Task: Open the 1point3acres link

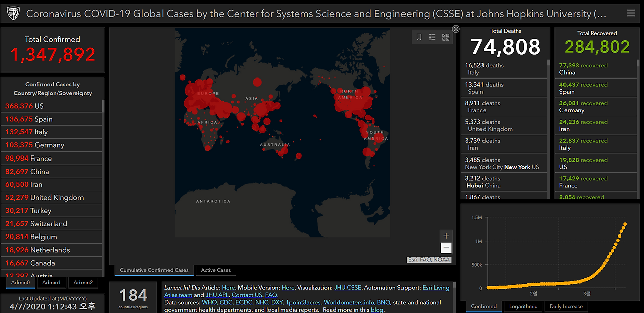Action: (303, 302)
